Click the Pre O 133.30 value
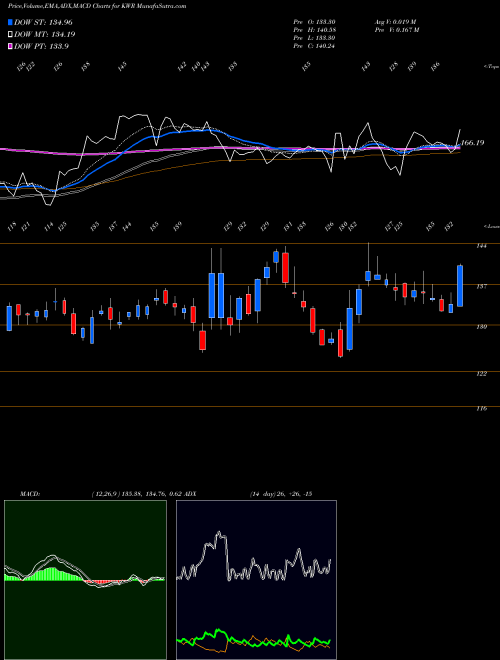 pyautogui.click(x=314, y=22)
